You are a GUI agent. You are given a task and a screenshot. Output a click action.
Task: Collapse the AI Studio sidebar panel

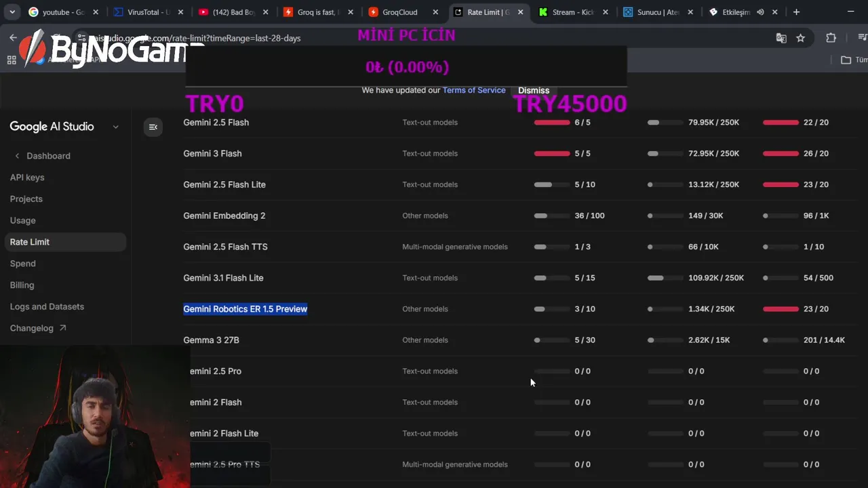pos(153,127)
